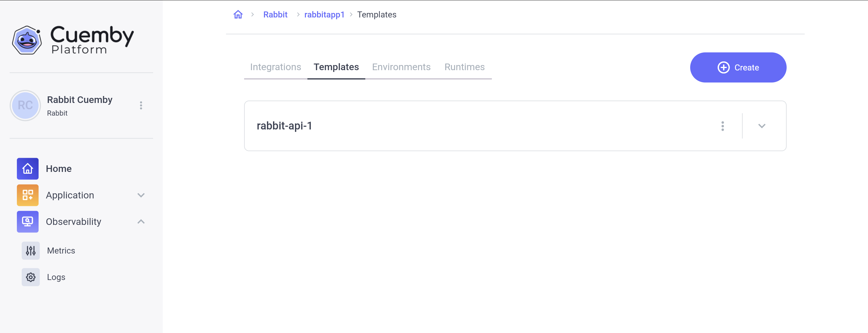Follow the rabbitapp1 breadcrumb link
The image size is (868, 333).
pos(324,14)
